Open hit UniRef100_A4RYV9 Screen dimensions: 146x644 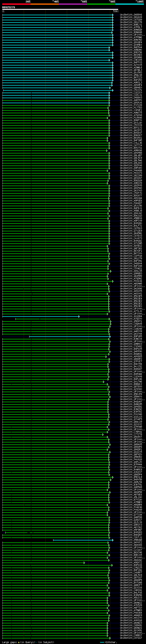(x=131, y=331)
